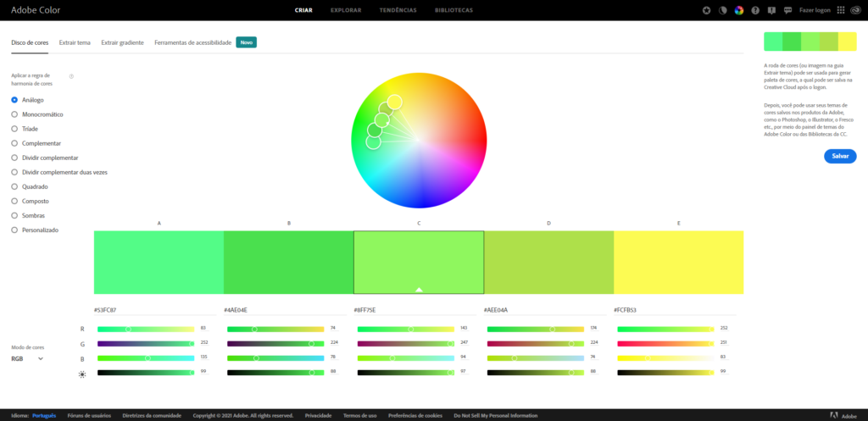Image resolution: width=868 pixels, height=421 pixels.
Task: Click the yellow handle on color wheel
Action: [x=394, y=102]
